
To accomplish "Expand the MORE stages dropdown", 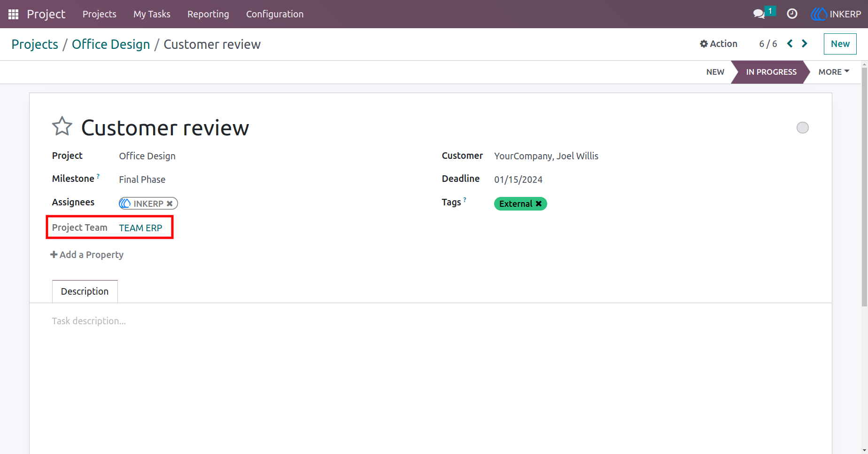I will click(x=834, y=72).
